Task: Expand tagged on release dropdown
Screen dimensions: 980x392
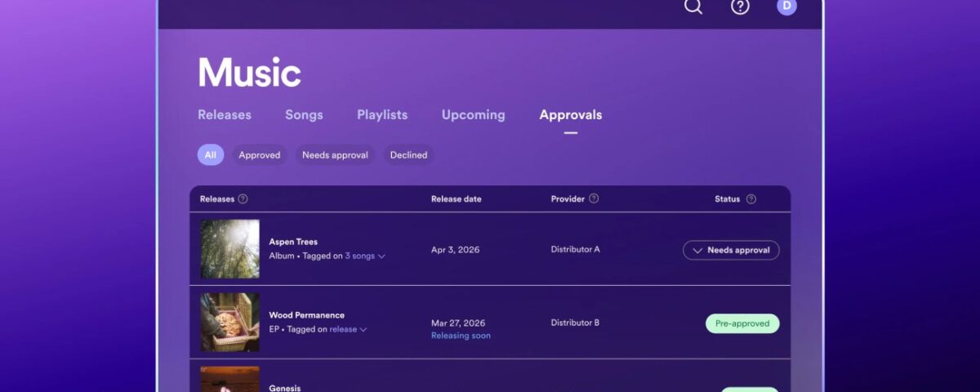Action: [348, 329]
